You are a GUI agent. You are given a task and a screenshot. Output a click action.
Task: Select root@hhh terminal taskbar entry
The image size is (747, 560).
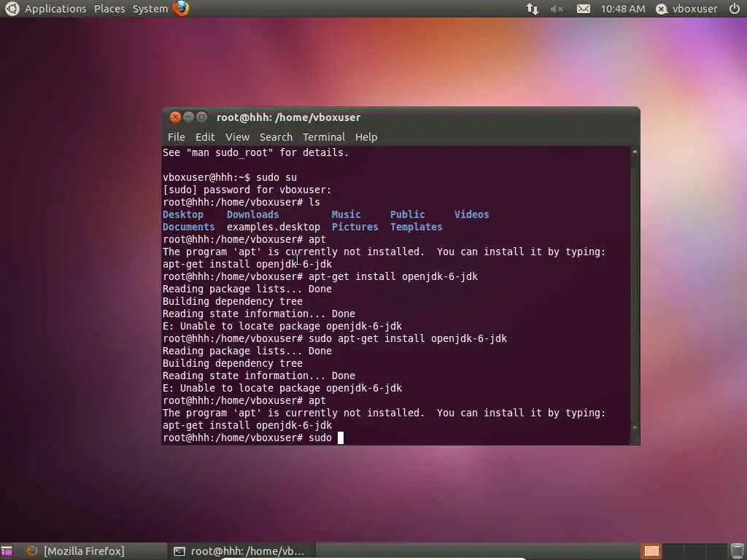click(239, 551)
